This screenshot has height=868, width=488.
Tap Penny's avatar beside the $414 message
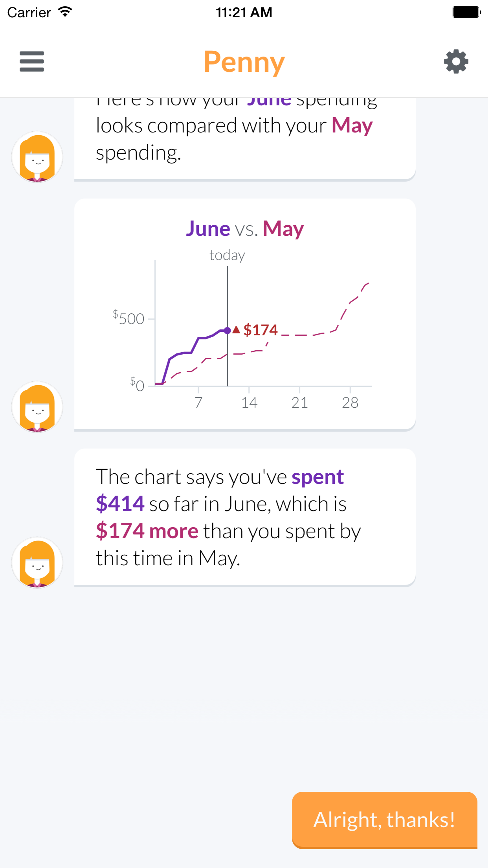pos(37,563)
